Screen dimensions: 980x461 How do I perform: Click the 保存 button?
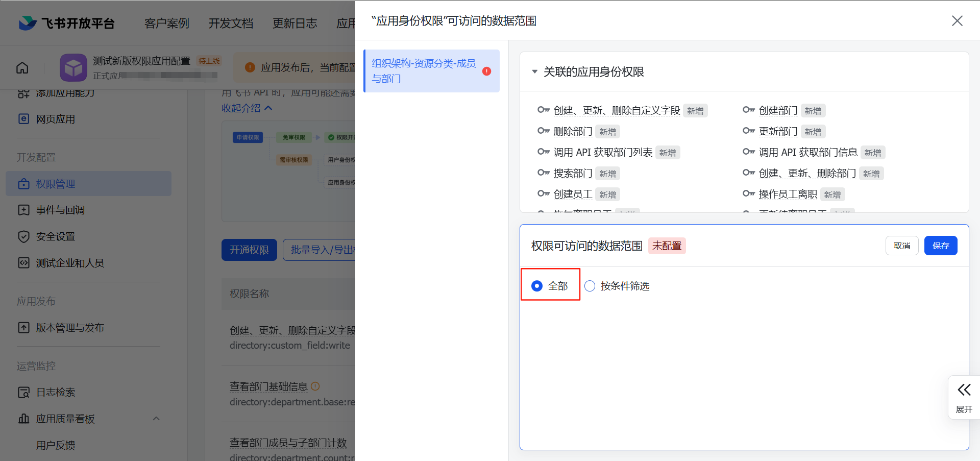tap(941, 246)
